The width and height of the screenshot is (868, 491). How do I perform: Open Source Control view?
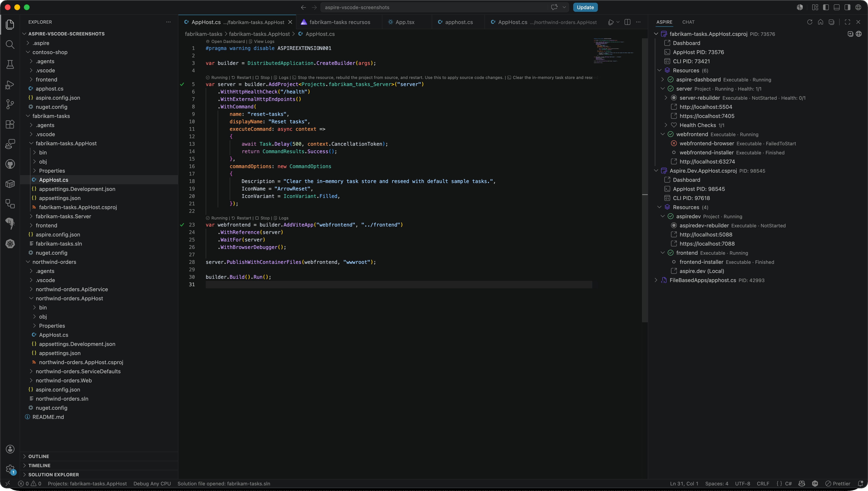10,104
